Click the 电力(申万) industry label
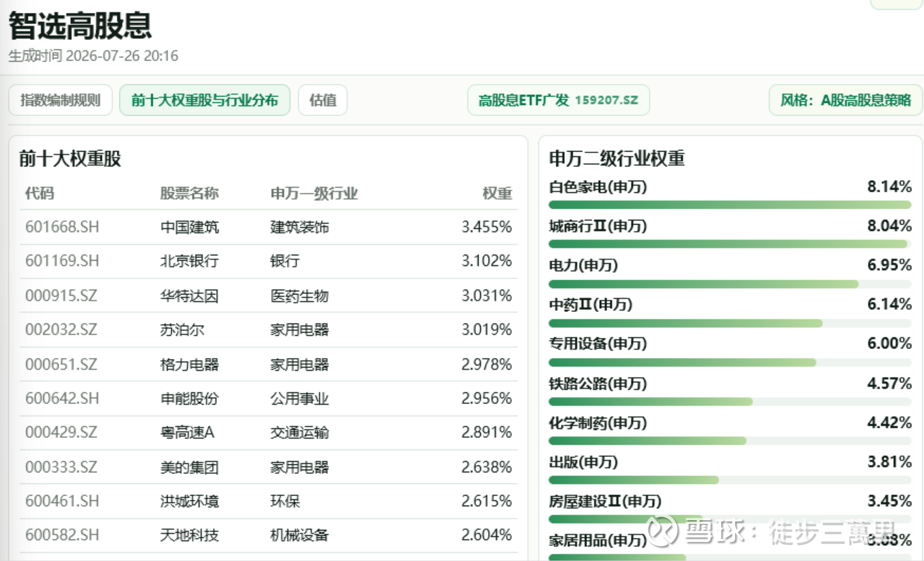924x561 pixels. click(583, 265)
